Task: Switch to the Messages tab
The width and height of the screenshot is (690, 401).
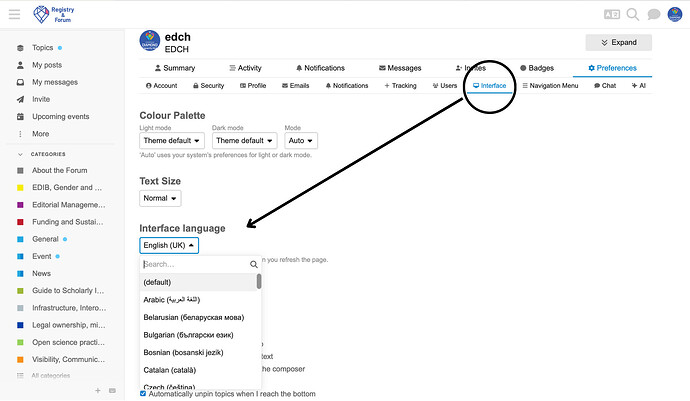Action: click(x=400, y=68)
